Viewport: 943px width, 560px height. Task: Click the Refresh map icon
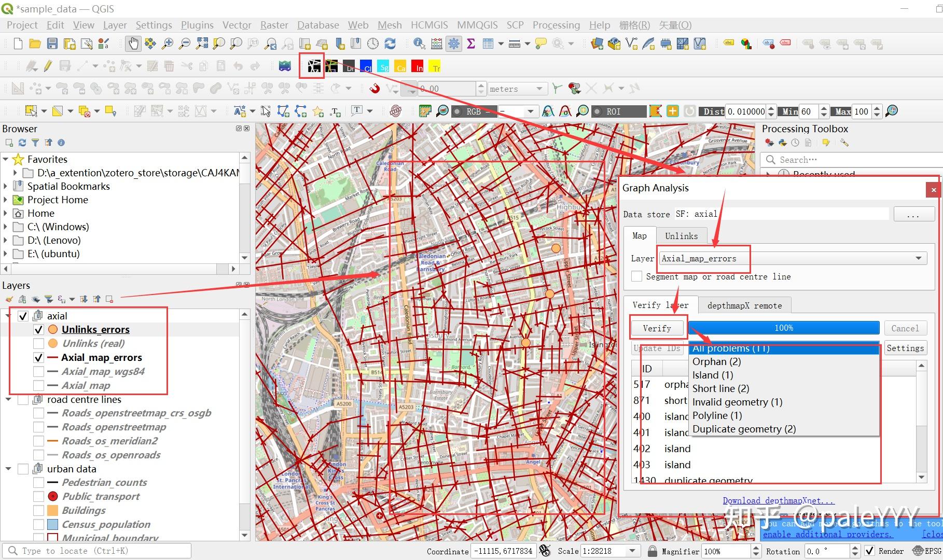click(x=390, y=44)
